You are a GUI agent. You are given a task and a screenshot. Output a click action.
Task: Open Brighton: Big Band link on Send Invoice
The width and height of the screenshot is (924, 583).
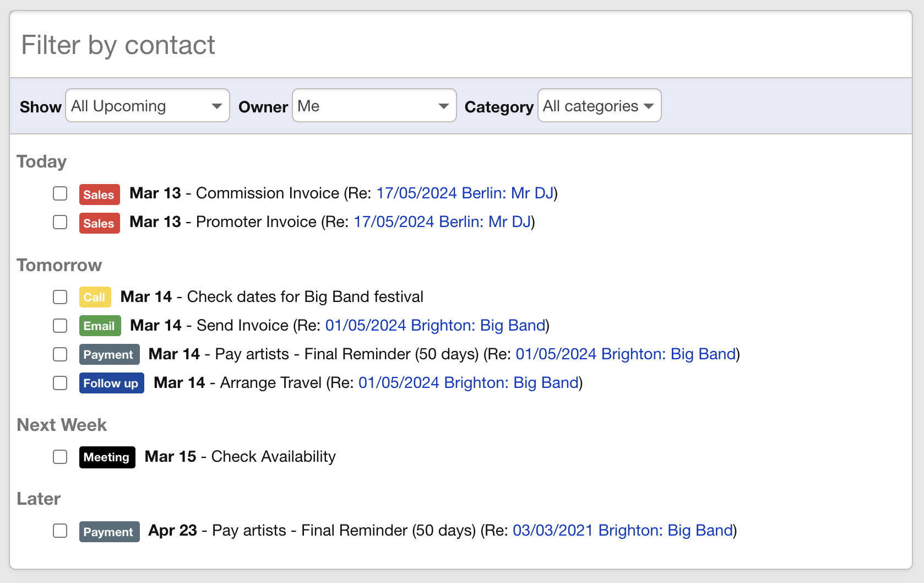pos(435,326)
